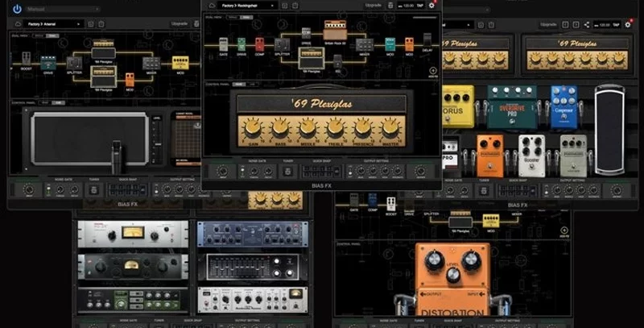644x328 pixels.
Task: Open the settings gear in the right window
Action: point(628,25)
